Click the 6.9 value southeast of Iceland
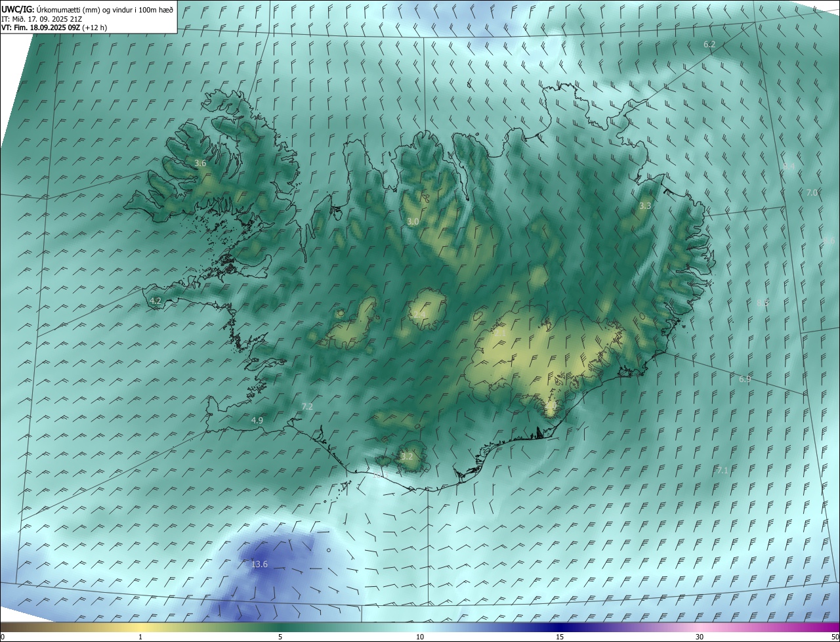Image resolution: width=840 pixels, height=642 pixels. tap(745, 379)
